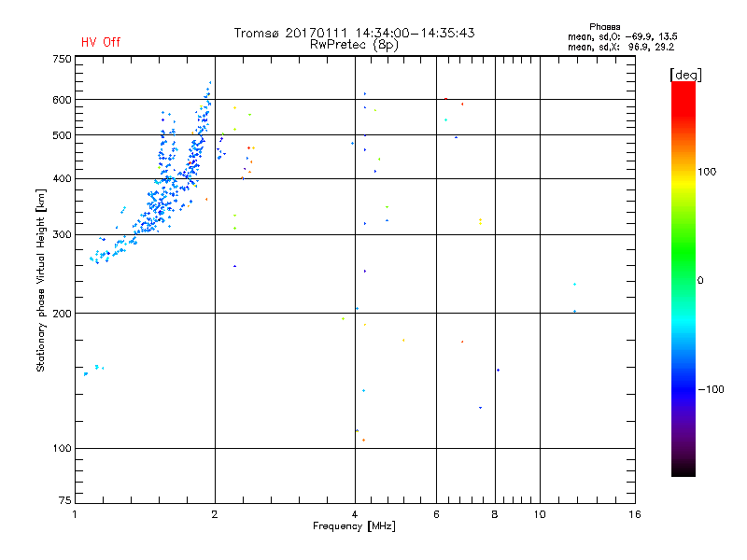Click the X-mode mean, sd value line
The image size is (747, 560).
click(621, 46)
